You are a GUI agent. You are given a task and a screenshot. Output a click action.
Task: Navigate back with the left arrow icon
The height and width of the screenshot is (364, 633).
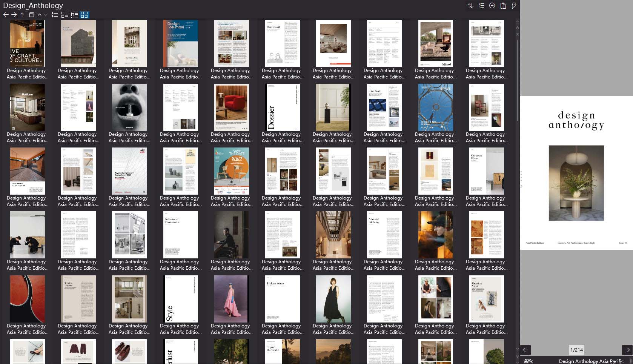(x=5, y=14)
